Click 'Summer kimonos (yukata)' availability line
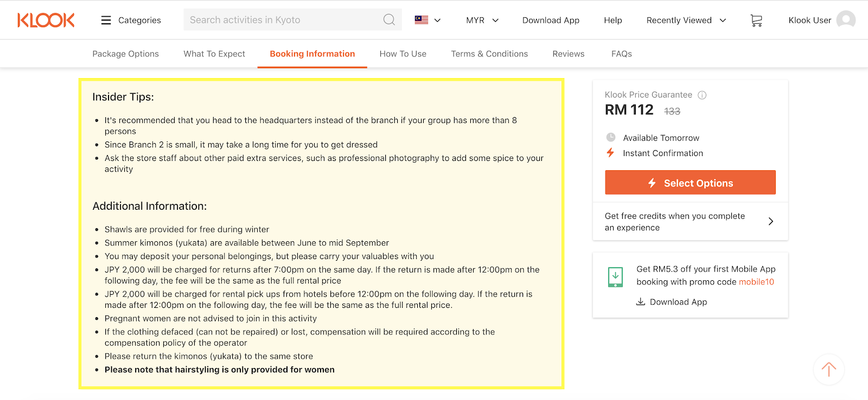Viewport: 868px width, 400px height. coord(247,243)
